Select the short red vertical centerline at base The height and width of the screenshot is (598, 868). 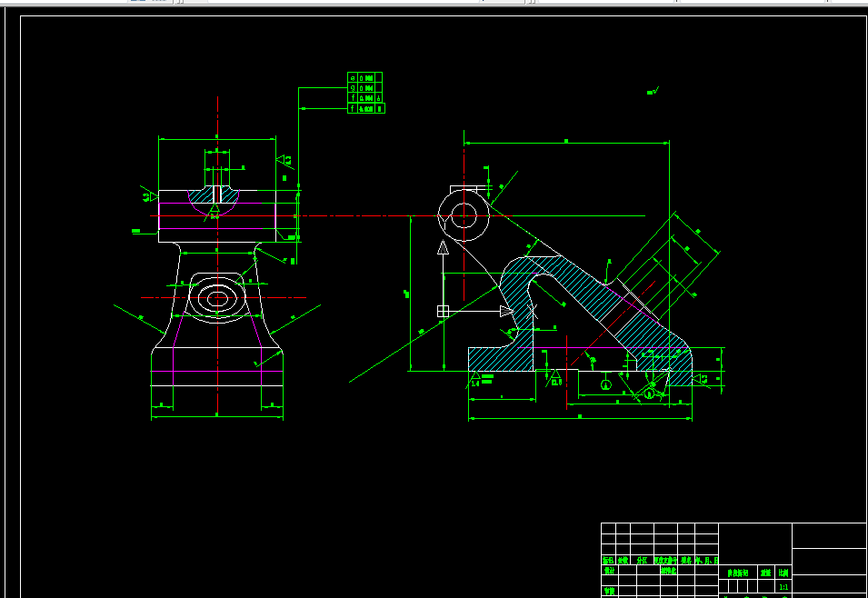[x=567, y=372]
